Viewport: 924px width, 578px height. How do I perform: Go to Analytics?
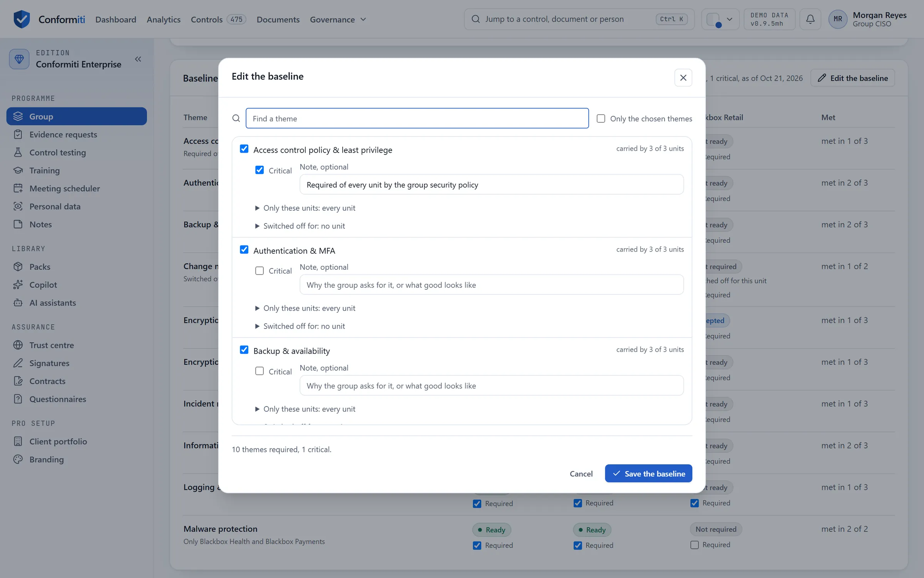(x=163, y=19)
